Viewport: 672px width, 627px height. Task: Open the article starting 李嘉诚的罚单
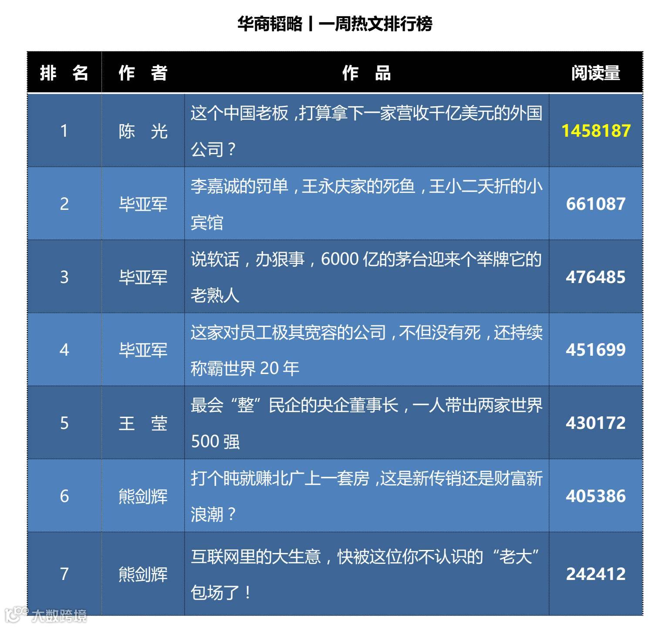366,204
